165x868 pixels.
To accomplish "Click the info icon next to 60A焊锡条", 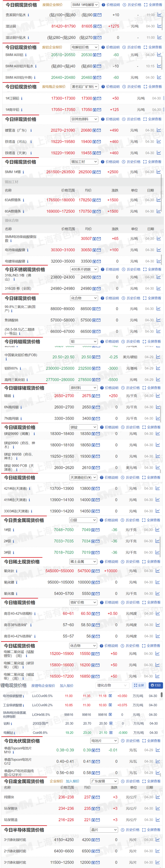I will tap(23, 211).
